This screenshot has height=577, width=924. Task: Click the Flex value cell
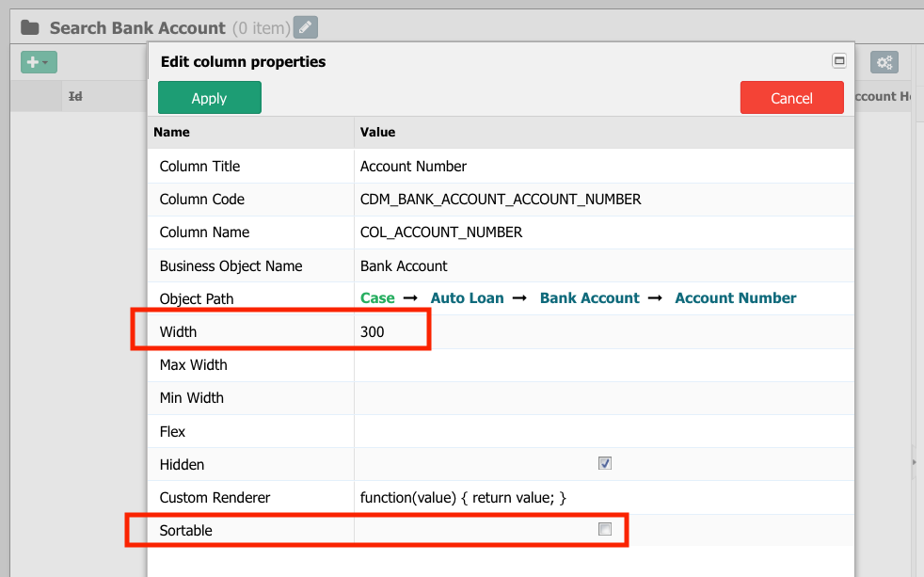click(x=604, y=431)
